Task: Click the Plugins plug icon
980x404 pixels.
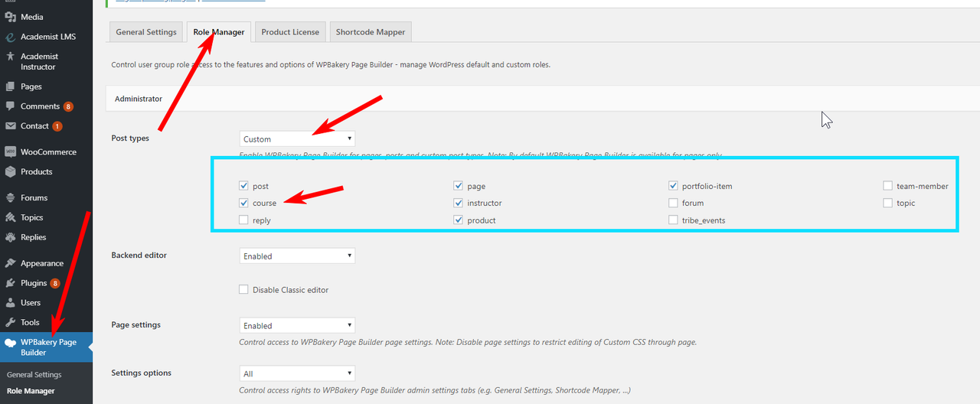Action: (x=10, y=283)
